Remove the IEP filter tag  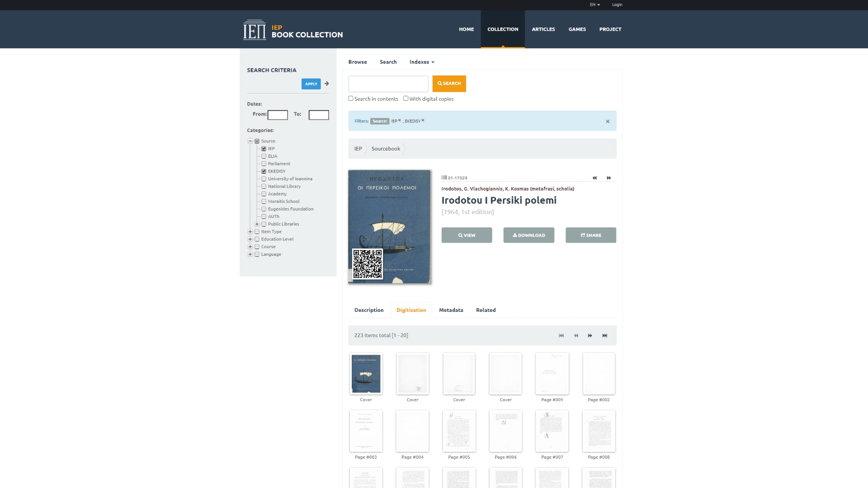[399, 120]
